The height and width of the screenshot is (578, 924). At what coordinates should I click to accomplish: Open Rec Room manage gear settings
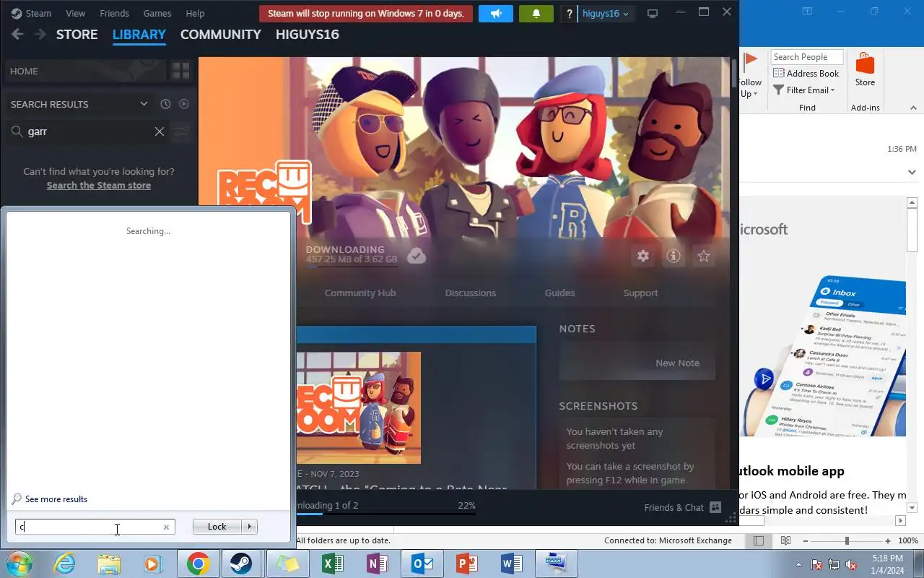(x=642, y=256)
